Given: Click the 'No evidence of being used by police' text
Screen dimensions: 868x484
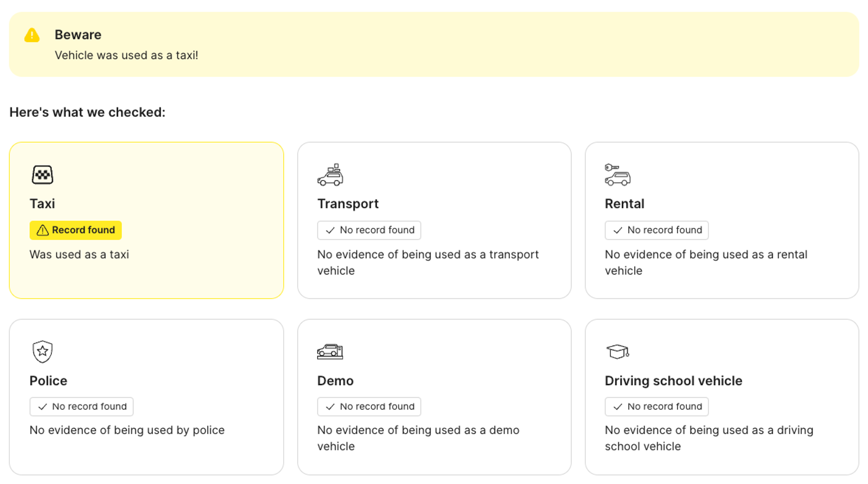Looking at the screenshot, I should tap(127, 430).
